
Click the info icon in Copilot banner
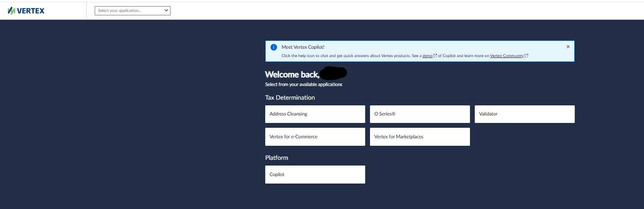[x=274, y=47]
